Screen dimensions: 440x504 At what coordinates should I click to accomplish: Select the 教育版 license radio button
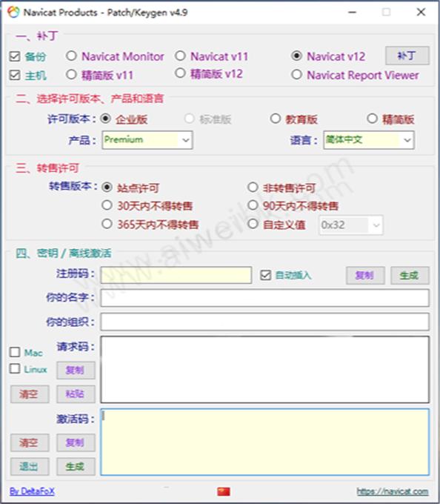point(276,119)
